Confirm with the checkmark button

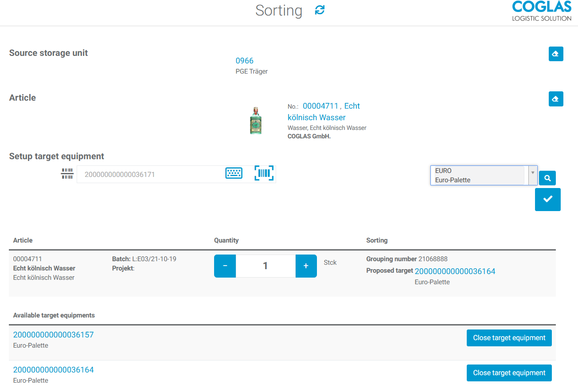tap(548, 199)
